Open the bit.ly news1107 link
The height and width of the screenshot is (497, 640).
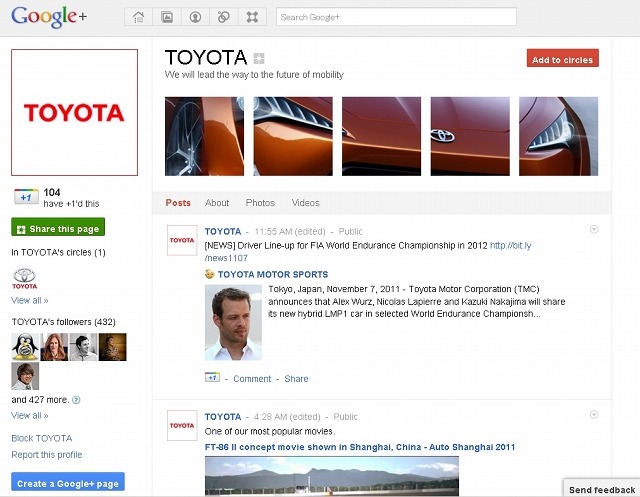(x=510, y=246)
